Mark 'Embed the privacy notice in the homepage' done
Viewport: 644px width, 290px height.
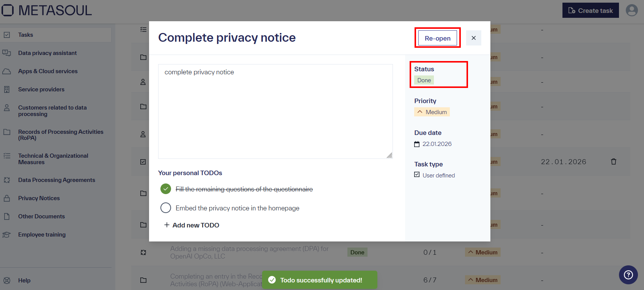tap(166, 208)
